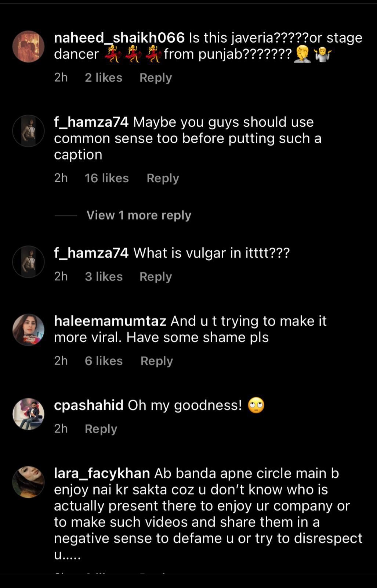
Task: View the 2 likes on naheed's comment
Action: (104, 78)
